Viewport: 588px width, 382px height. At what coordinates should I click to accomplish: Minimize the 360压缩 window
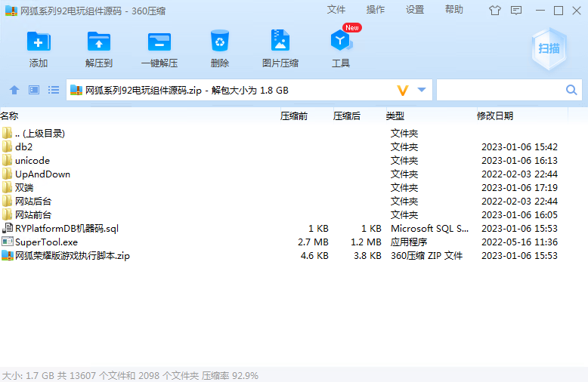coord(540,11)
